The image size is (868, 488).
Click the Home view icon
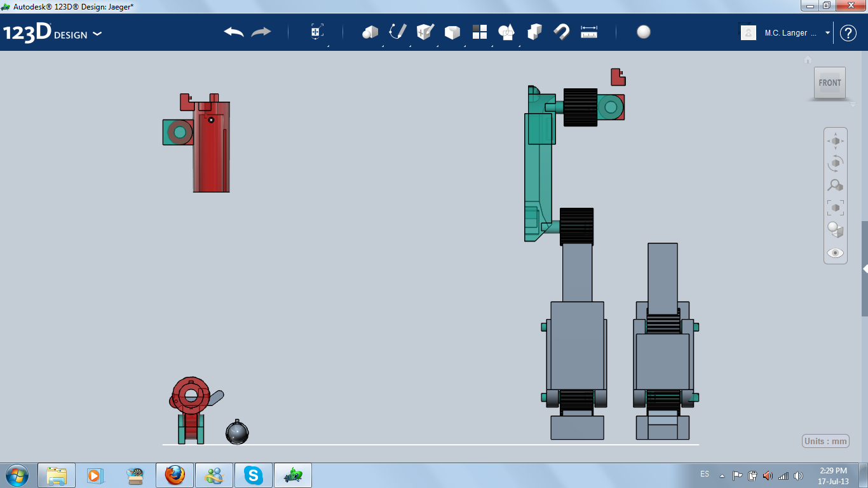tap(808, 60)
